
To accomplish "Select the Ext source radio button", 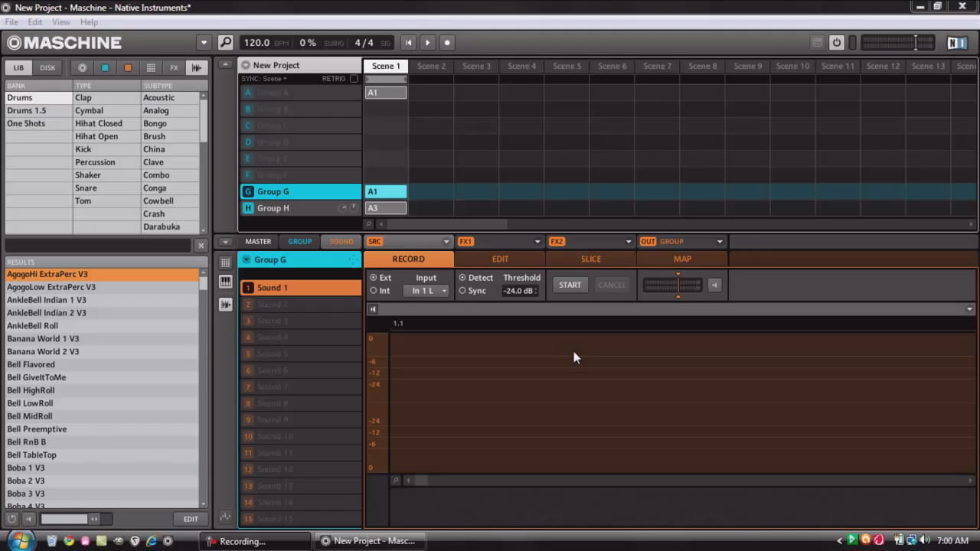I will pos(374,278).
